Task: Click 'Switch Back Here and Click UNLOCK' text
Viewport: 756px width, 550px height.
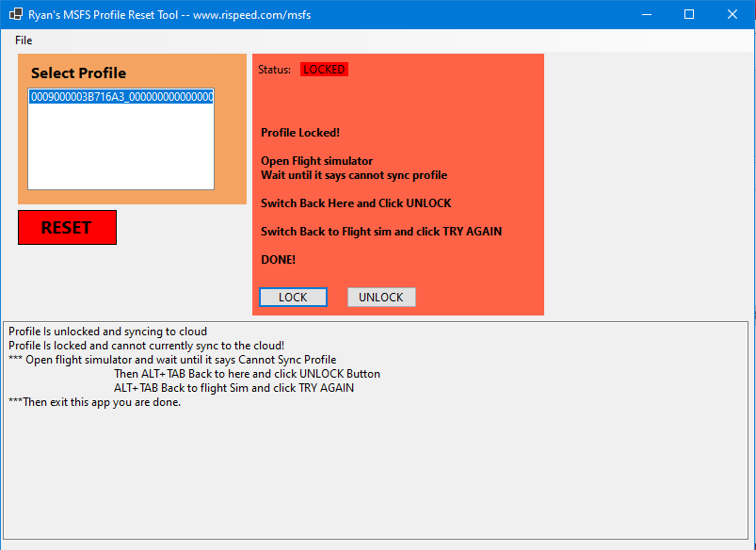Action: [x=356, y=203]
